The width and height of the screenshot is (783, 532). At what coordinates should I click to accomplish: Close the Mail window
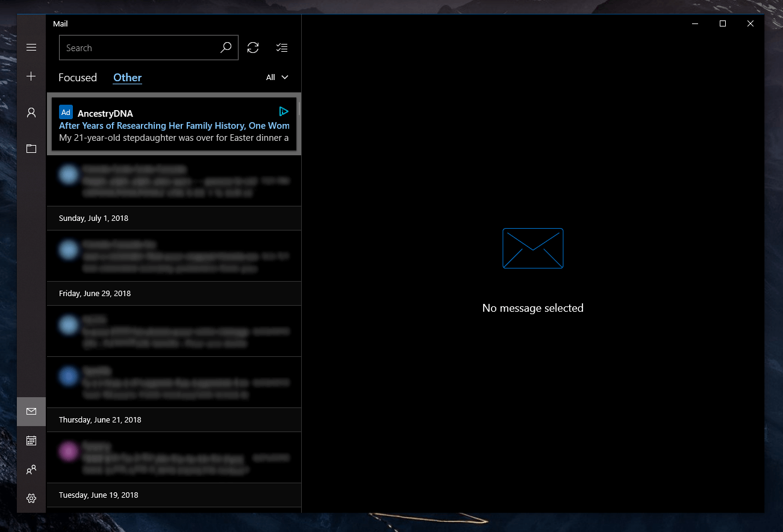coord(750,23)
